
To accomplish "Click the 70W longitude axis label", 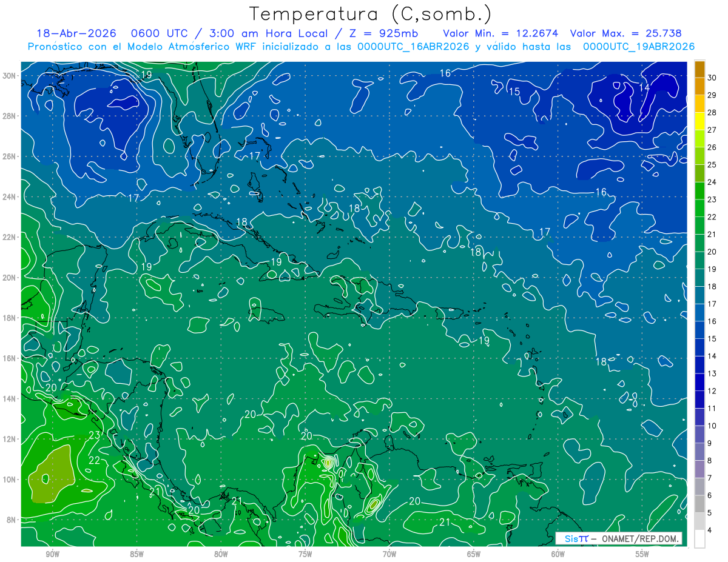I will (389, 554).
